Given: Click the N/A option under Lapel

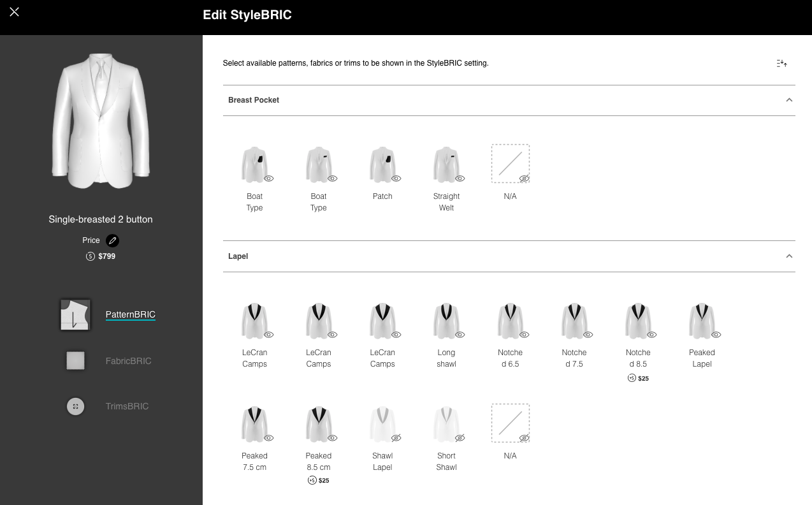Looking at the screenshot, I should [x=510, y=423].
